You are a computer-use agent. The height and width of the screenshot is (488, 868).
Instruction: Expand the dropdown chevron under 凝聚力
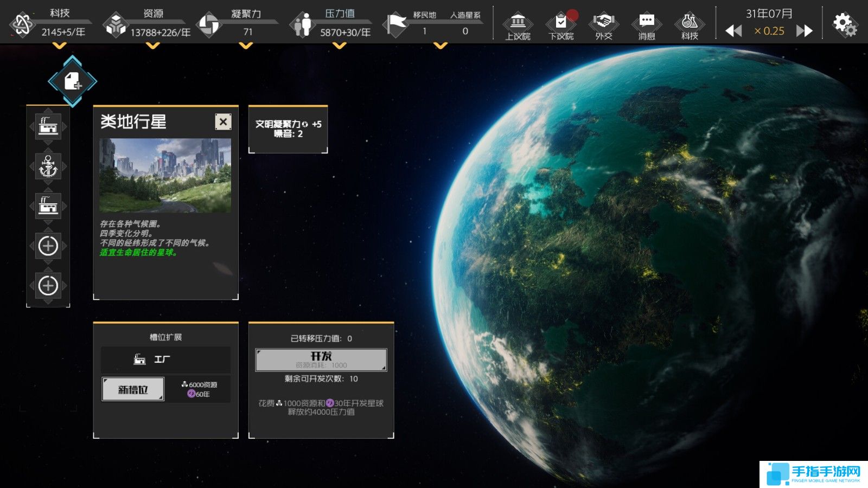click(x=246, y=46)
